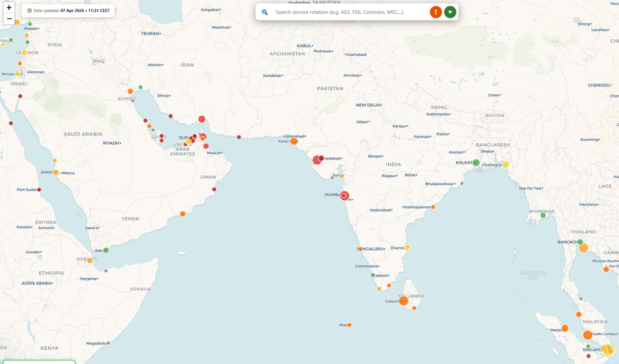619x364 pixels.
Task: Click the TEHRAN city label
Action: point(150,33)
